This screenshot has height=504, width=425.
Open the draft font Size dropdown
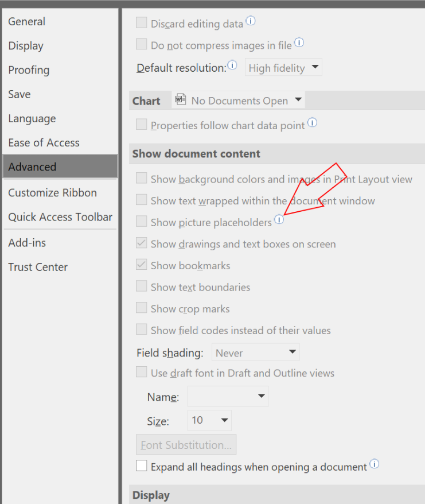pos(209,420)
